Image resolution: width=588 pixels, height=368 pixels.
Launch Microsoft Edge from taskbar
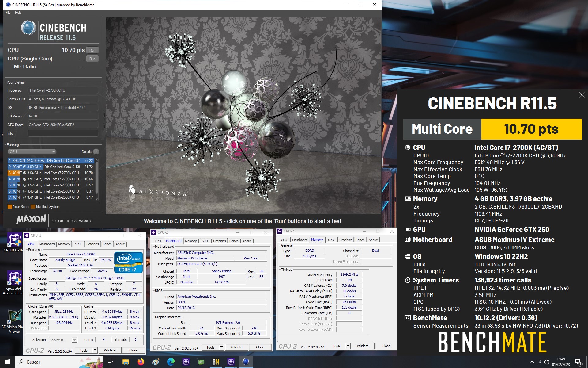coord(171,362)
